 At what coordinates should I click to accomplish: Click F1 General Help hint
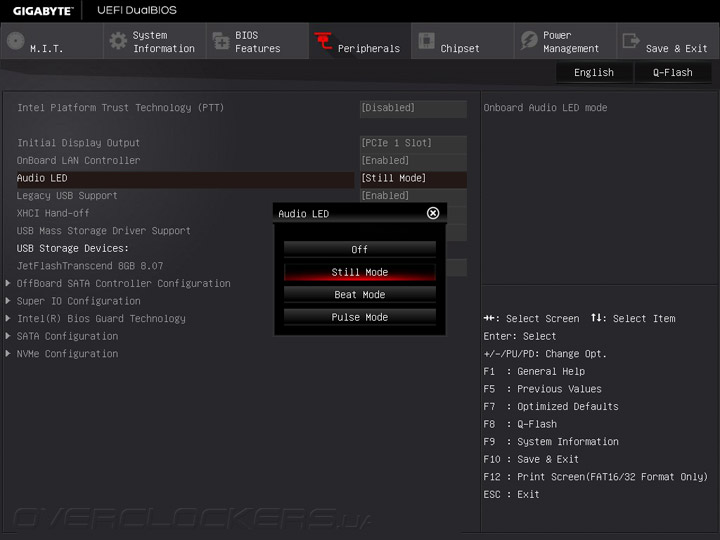[x=534, y=371]
